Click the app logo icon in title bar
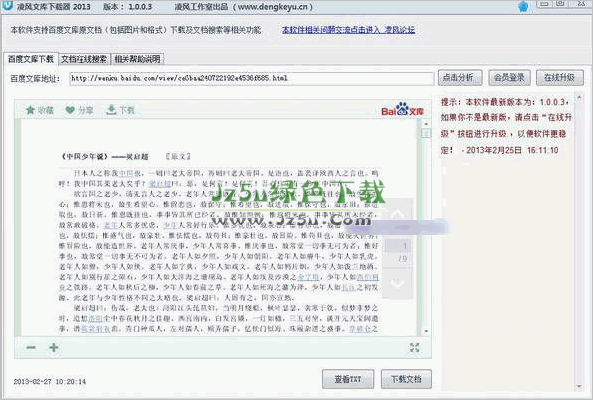 click(7, 6)
